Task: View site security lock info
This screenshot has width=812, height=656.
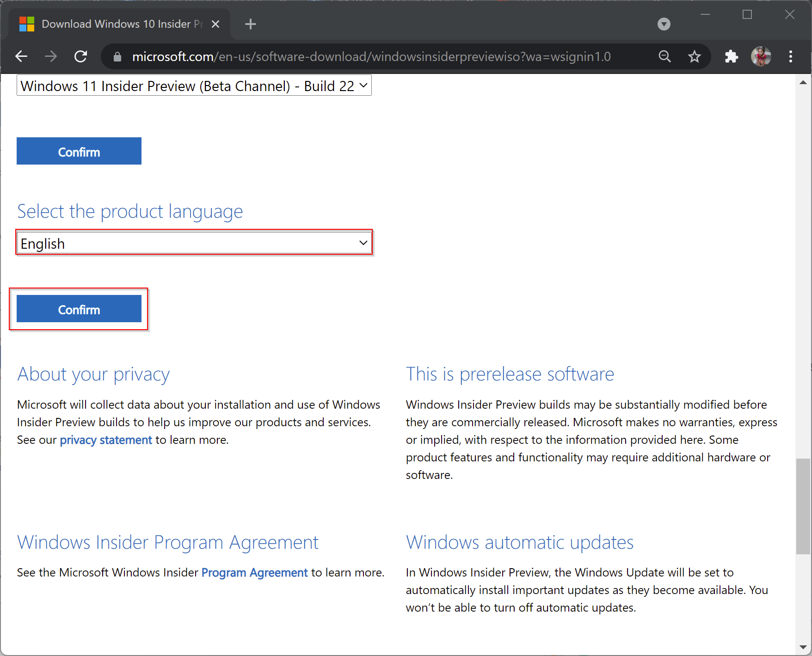Action: coord(117,56)
